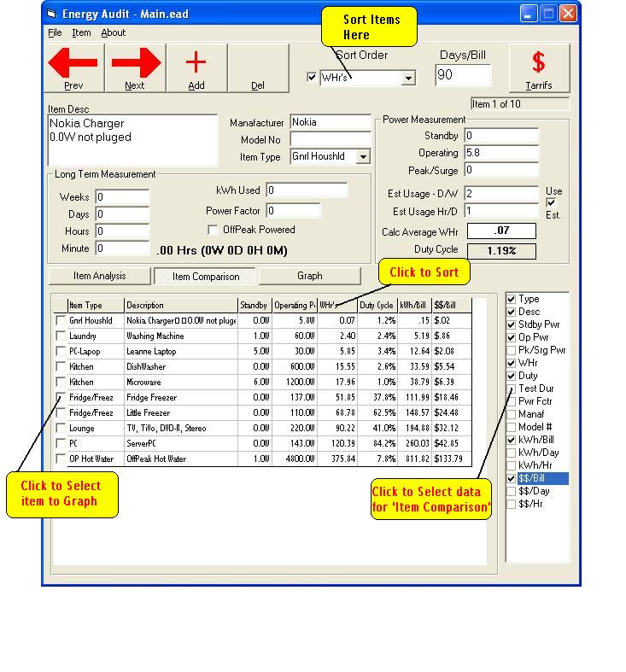Click the Operating power field
Image resolution: width=626 pixels, height=672 pixels.
click(x=501, y=153)
